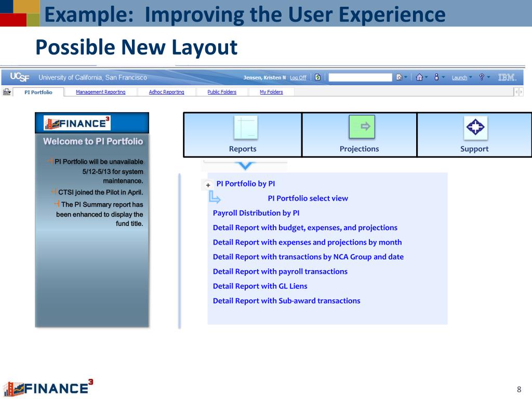Open the My Folders tab
Viewport: 532px width, 399px height.
tap(271, 92)
